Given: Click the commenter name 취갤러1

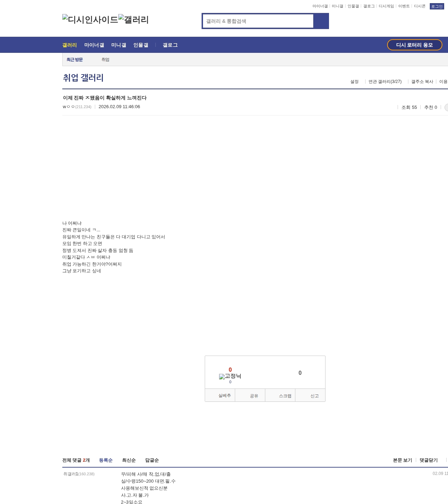Looking at the screenshot, I should click(71, 474).
